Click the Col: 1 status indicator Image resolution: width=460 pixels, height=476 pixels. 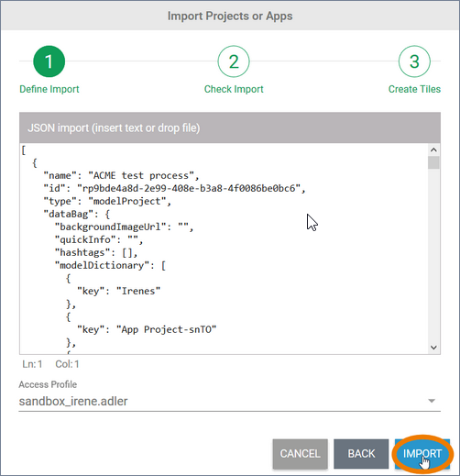(67, 364)
